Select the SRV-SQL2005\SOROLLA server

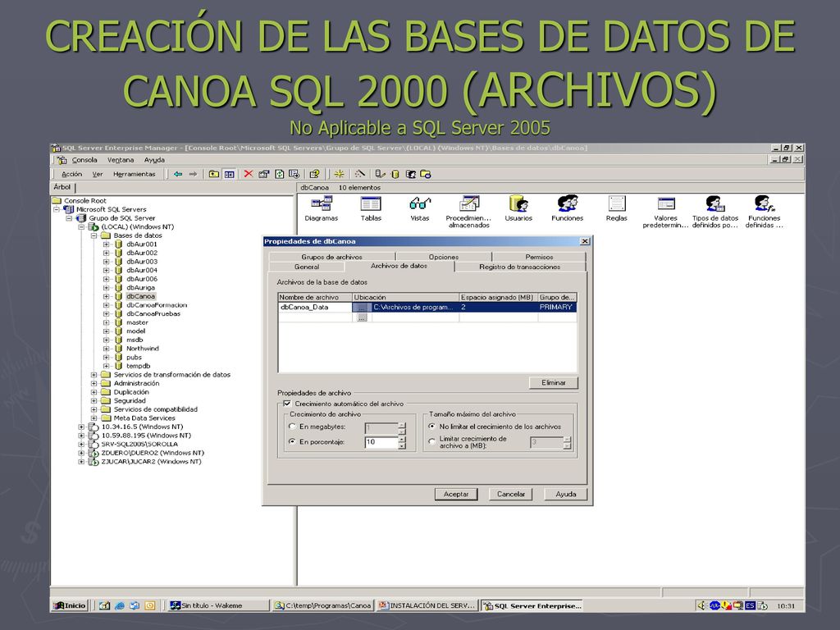[139, 444]
